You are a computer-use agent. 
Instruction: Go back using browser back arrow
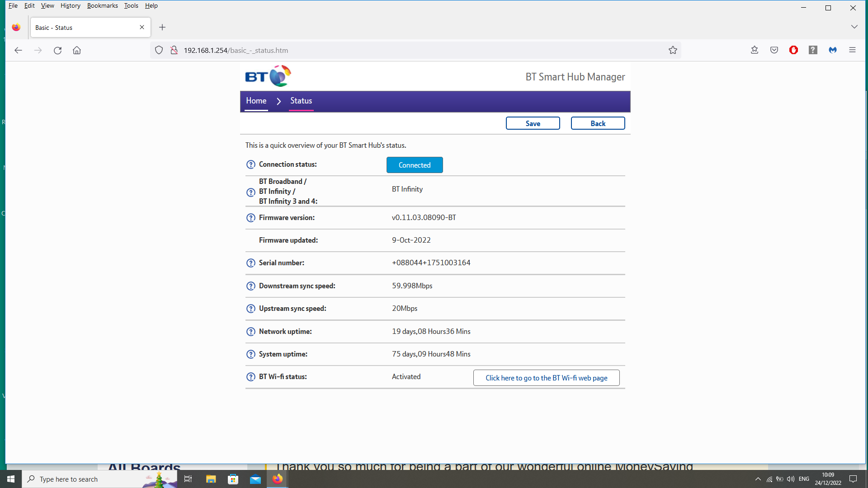(x=18, y=50)
